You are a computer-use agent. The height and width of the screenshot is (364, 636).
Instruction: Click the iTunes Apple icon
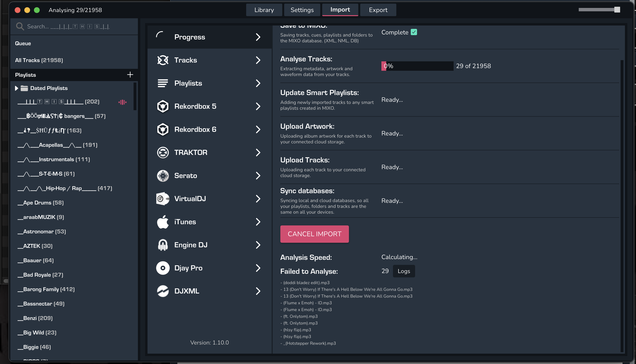tap(163, 222)
